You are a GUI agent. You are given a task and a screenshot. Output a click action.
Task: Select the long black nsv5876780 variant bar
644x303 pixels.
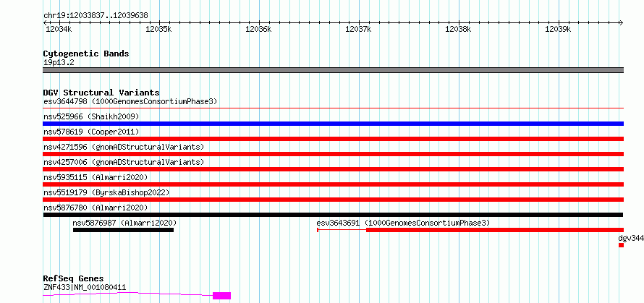click(333, 215)
